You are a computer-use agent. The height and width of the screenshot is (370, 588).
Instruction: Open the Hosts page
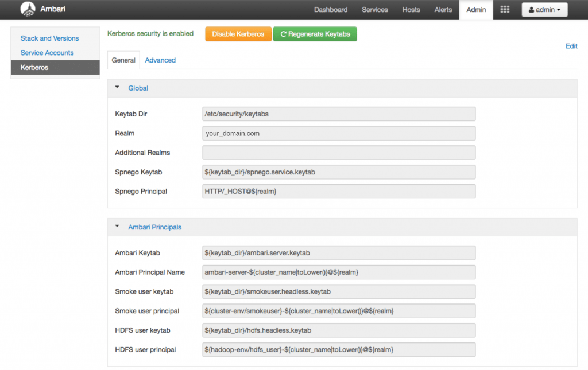(411, 9)
